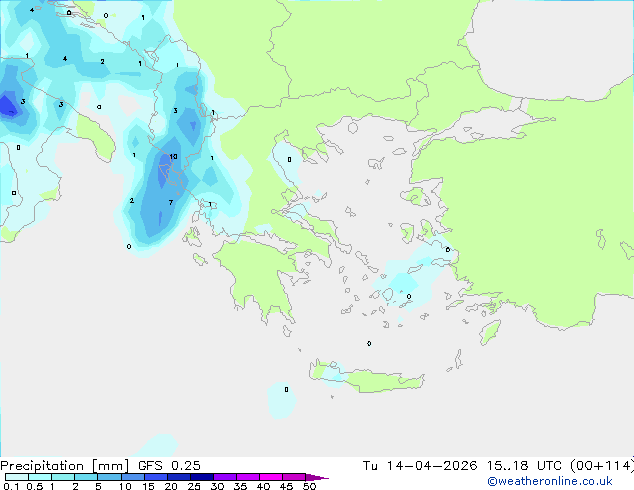Click the 'Precipitation [mm]' title text
The height and width of the screenshot is (490, 634).
point(65,466)
